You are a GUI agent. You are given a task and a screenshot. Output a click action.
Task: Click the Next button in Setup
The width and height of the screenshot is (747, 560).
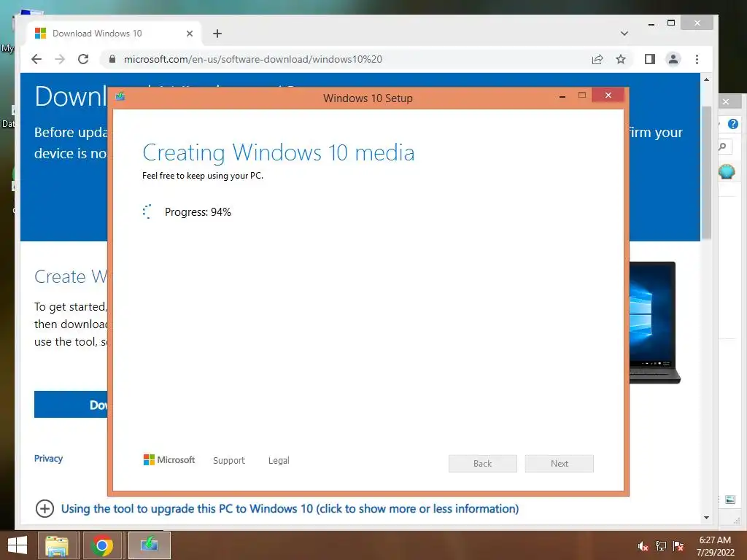560,463
